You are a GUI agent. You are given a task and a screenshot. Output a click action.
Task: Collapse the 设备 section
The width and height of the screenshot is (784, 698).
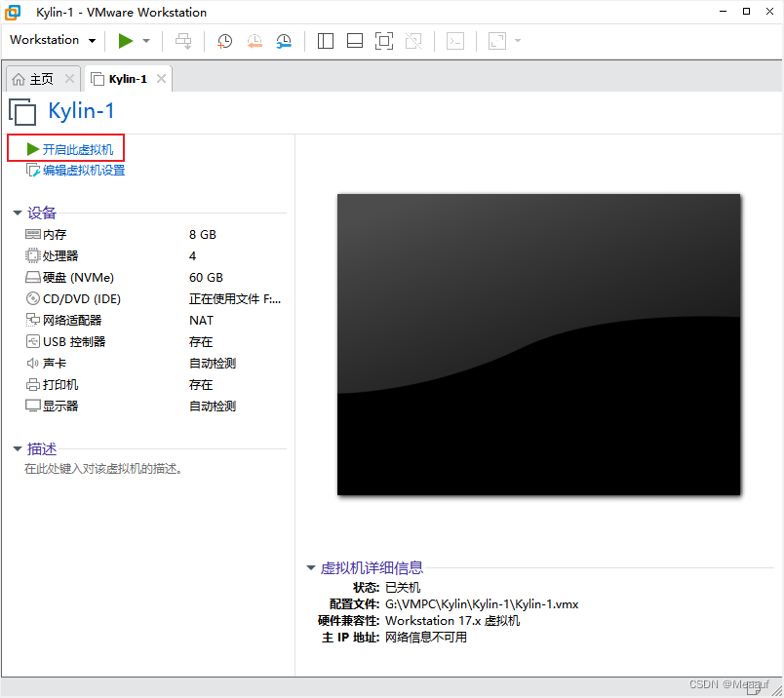pyautogui.click(x=18, y=213)
